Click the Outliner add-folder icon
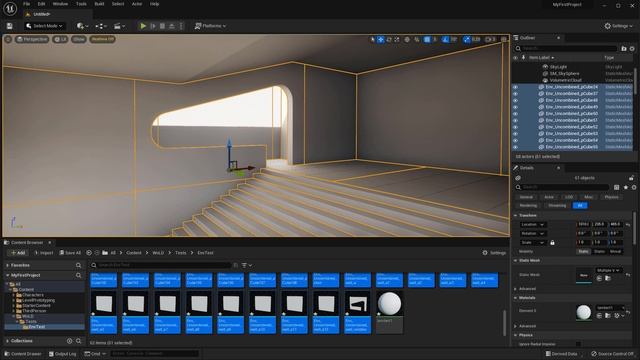 [x=624, y=49]
